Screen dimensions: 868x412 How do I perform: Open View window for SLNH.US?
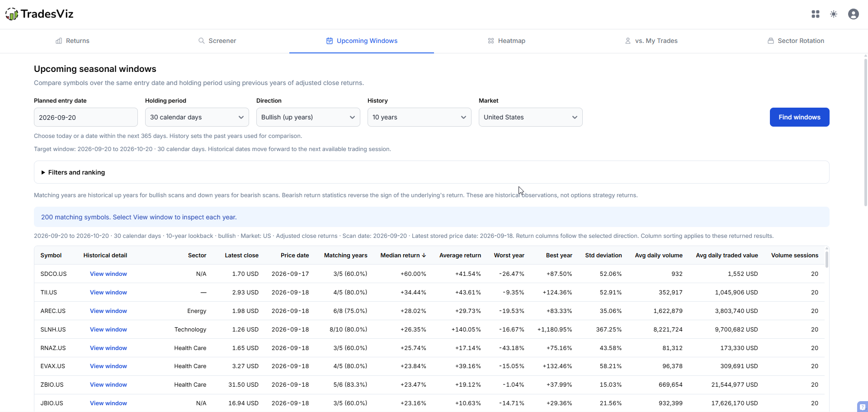click(x=108, y=329)
